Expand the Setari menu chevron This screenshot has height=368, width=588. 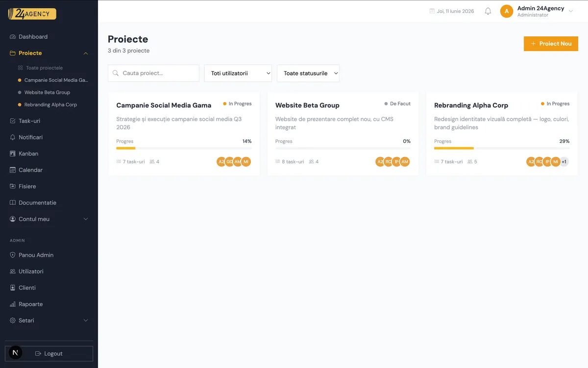pyautogui.click(x=86, y=320)
